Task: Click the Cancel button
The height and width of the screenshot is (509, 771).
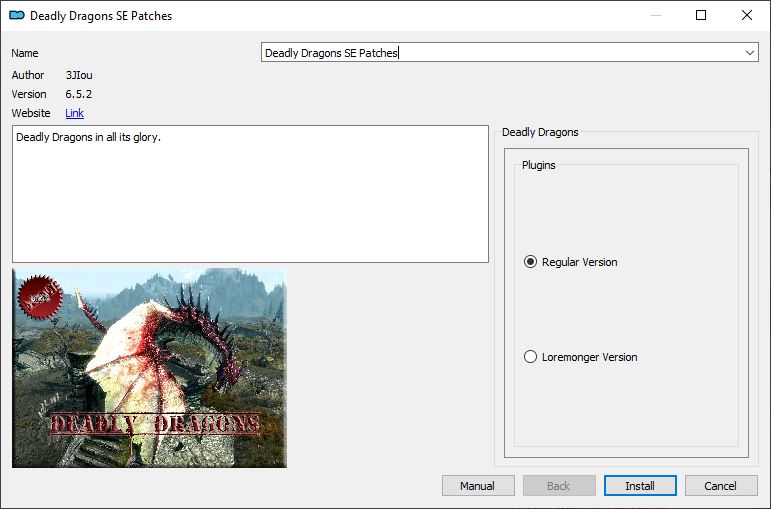Action: pyautogui.click(x=720, y=486)
